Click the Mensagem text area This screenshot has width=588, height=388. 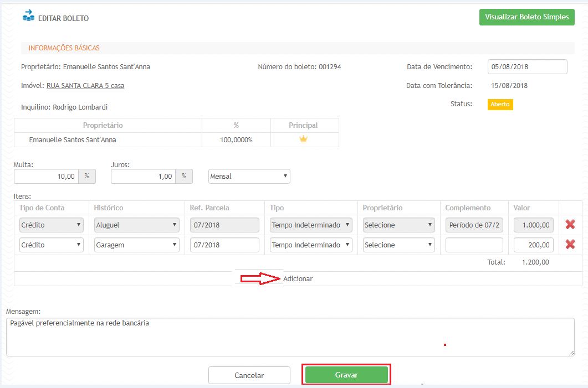point(289,337)
